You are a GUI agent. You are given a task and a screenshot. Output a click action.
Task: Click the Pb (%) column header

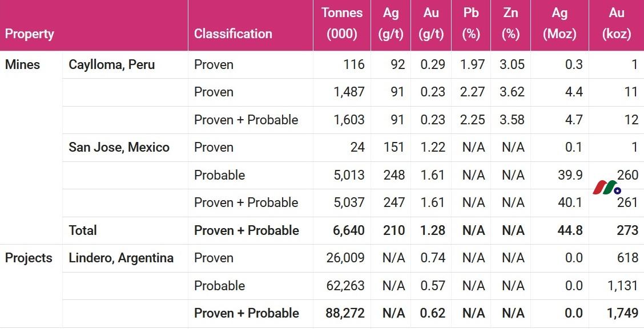tap(470, 23)
